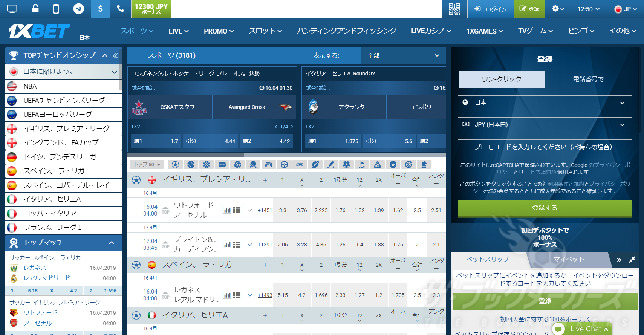
Task: Go to next market arrow beside 1/4
Action: (292, 127)
